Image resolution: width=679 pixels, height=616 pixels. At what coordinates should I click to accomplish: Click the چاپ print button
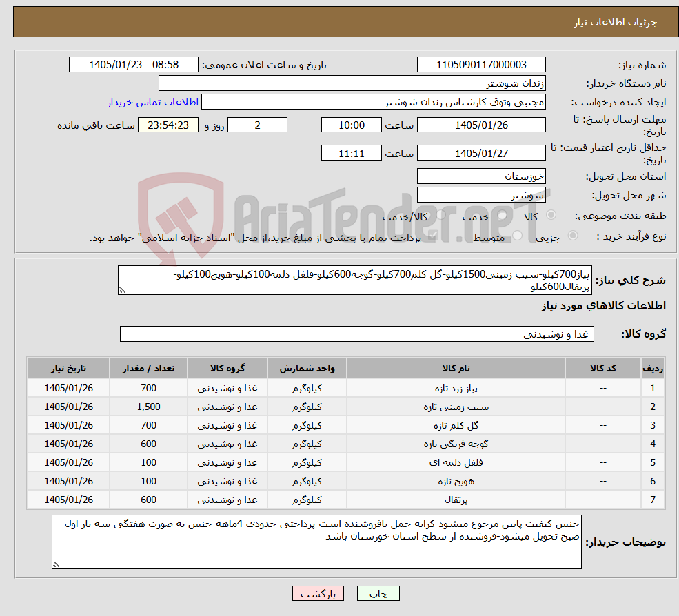pos(378,593)
